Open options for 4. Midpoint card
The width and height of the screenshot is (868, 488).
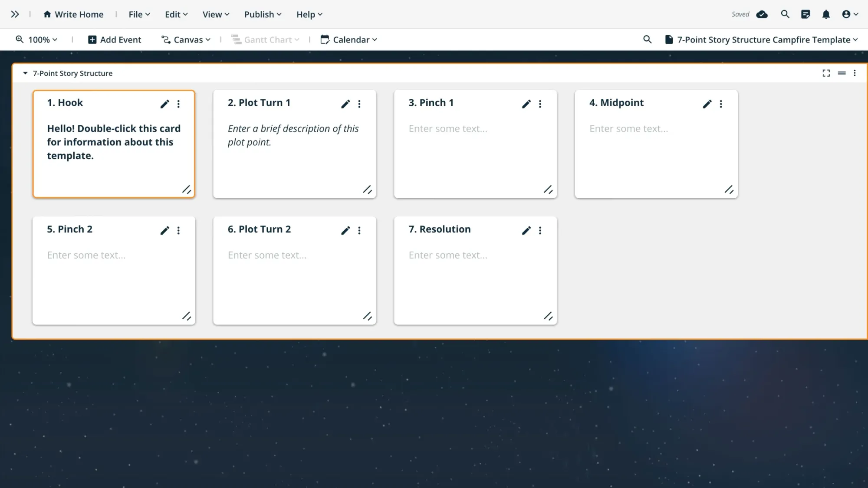[x=721, y=104]
